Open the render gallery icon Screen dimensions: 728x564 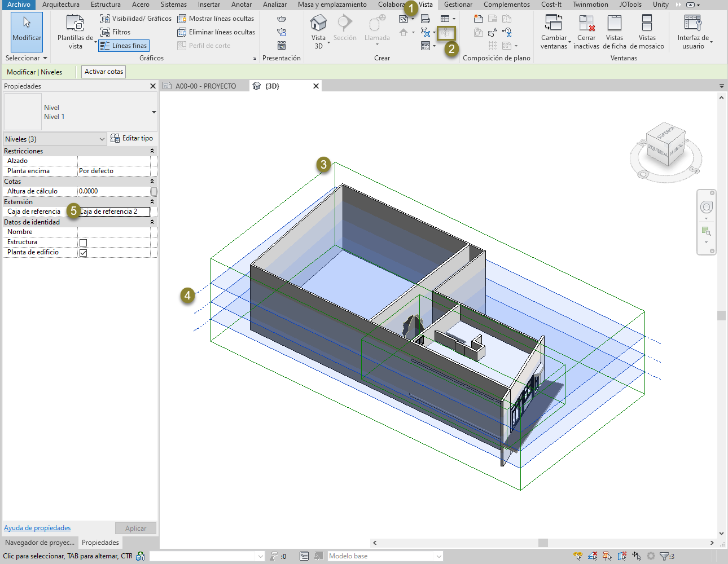pos(282,46)
